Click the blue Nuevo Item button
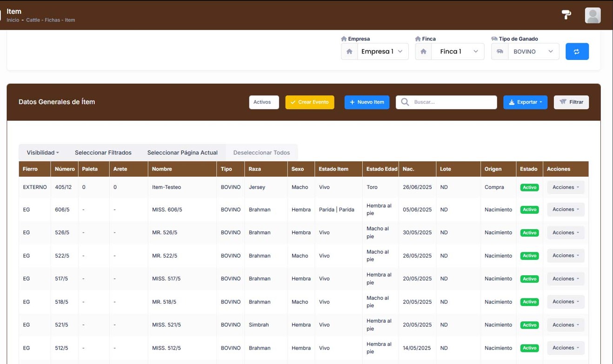The height and width of the screenshot is (364, 613). pos(367,102)
